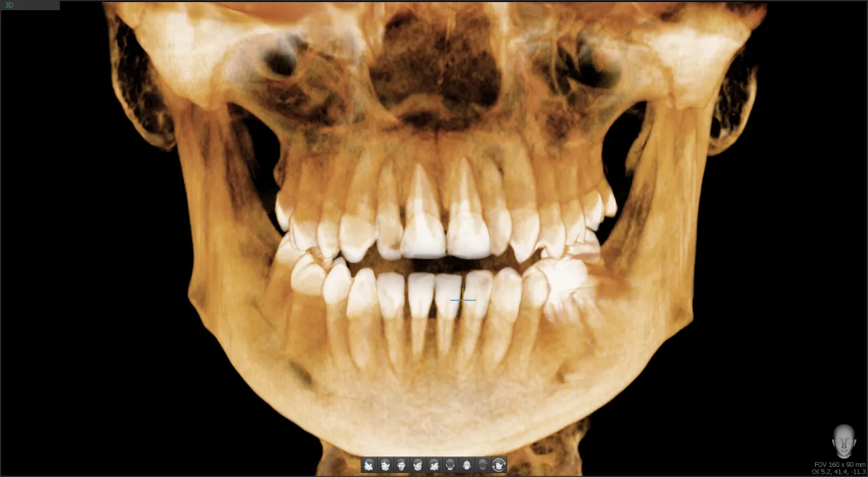
Task: Activate the rotating head orientation reset icon
Action: pyautogui.click(x=499, y=465)
